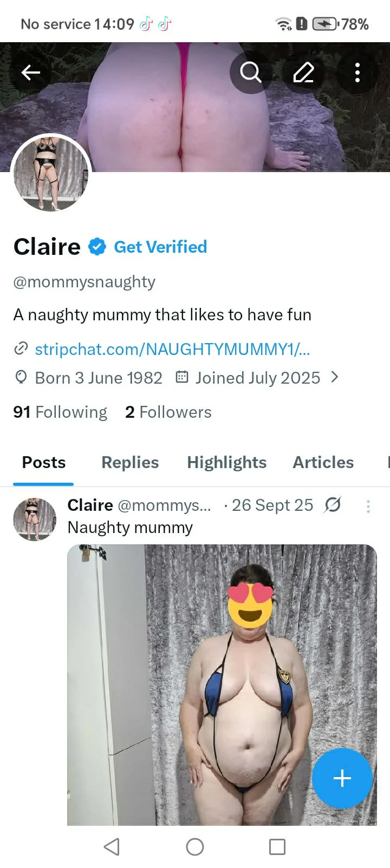View the 2 Followers list

(x=168, y=412)
